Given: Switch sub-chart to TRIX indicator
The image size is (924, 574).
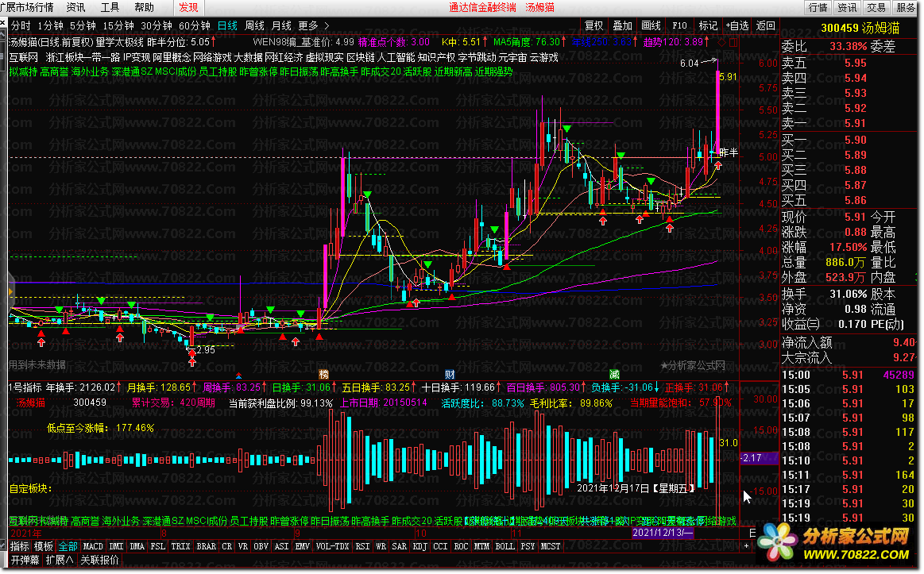Looking at the screenshot, I should click(180, 546).
